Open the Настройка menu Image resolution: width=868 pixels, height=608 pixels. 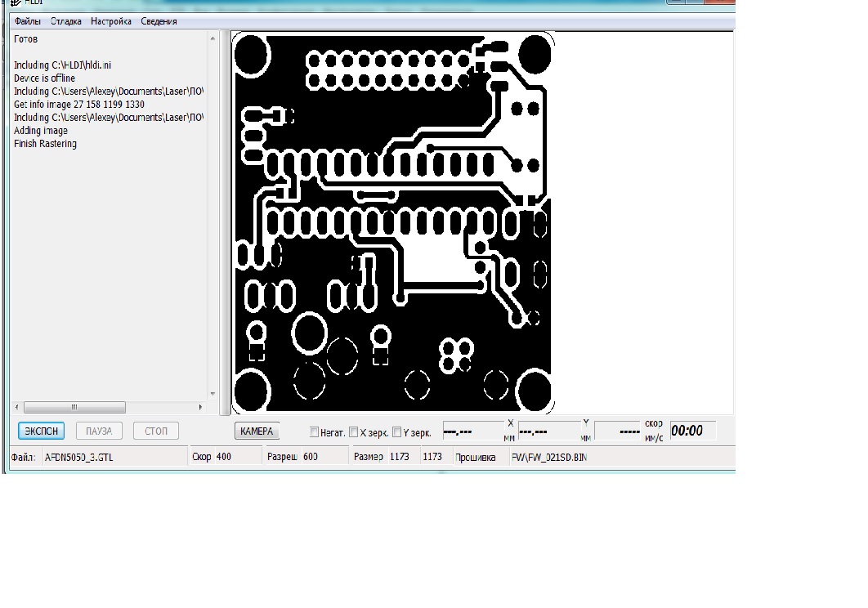tap(110, 21)
